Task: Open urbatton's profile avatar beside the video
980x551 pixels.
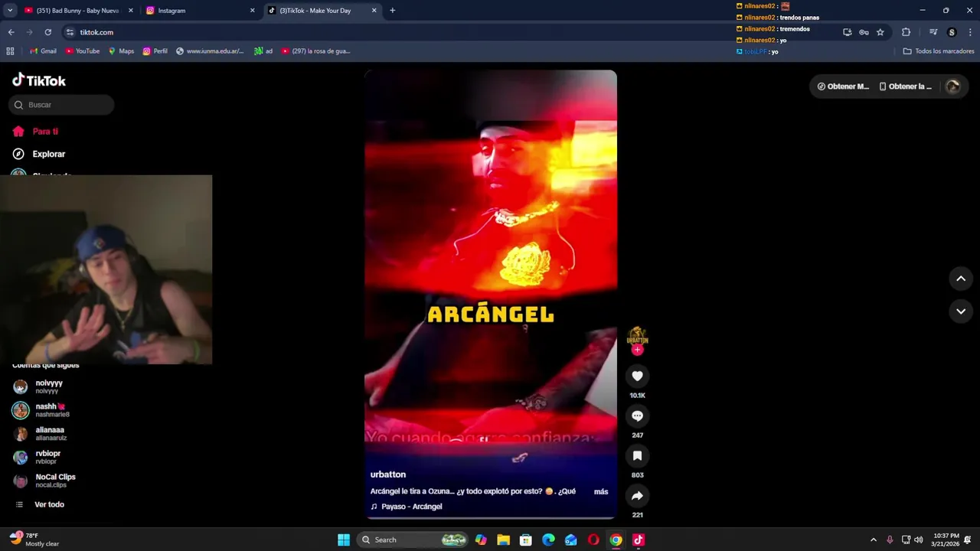Action: (637, 335)
